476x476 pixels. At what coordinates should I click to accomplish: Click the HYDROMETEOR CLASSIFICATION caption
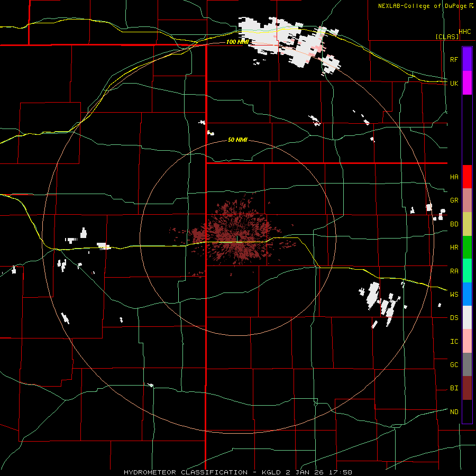pyautogui.click(x=186, y=472)
